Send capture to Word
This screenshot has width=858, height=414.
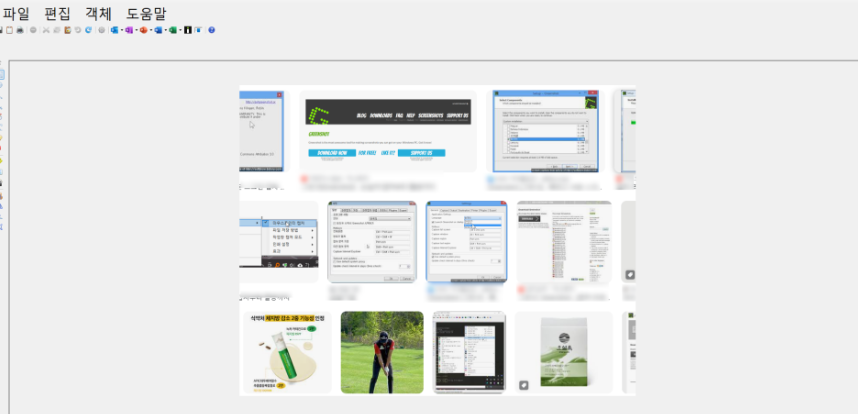coord(158,30)
